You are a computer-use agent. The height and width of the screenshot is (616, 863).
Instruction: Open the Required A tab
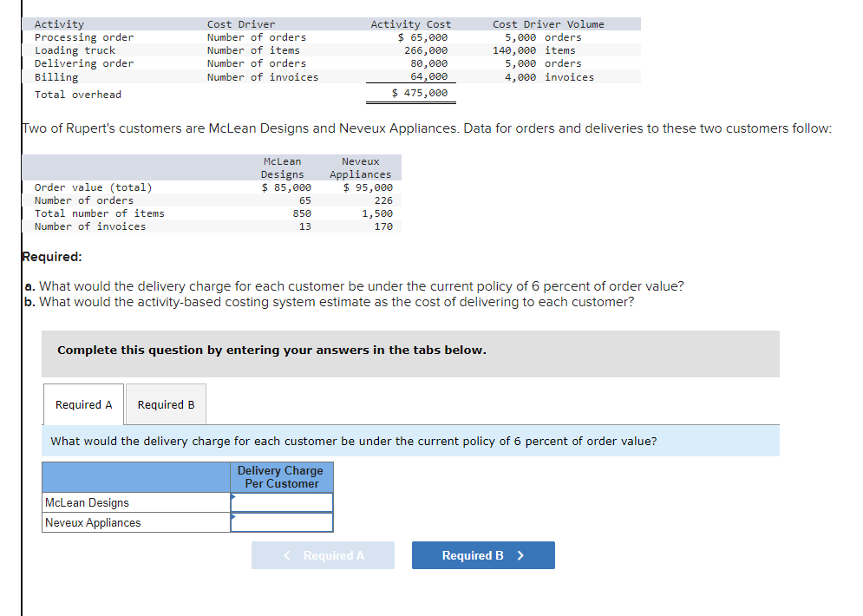point(83,404)
